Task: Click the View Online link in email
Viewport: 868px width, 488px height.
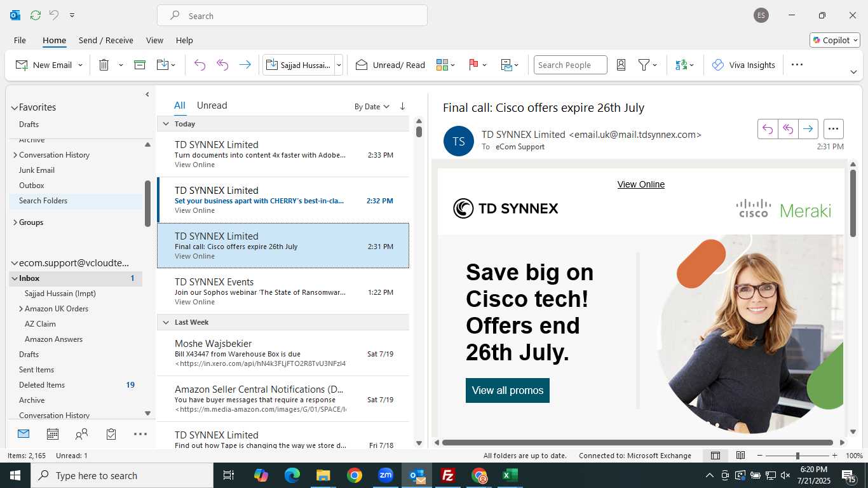Action: [x=641, y=184]
